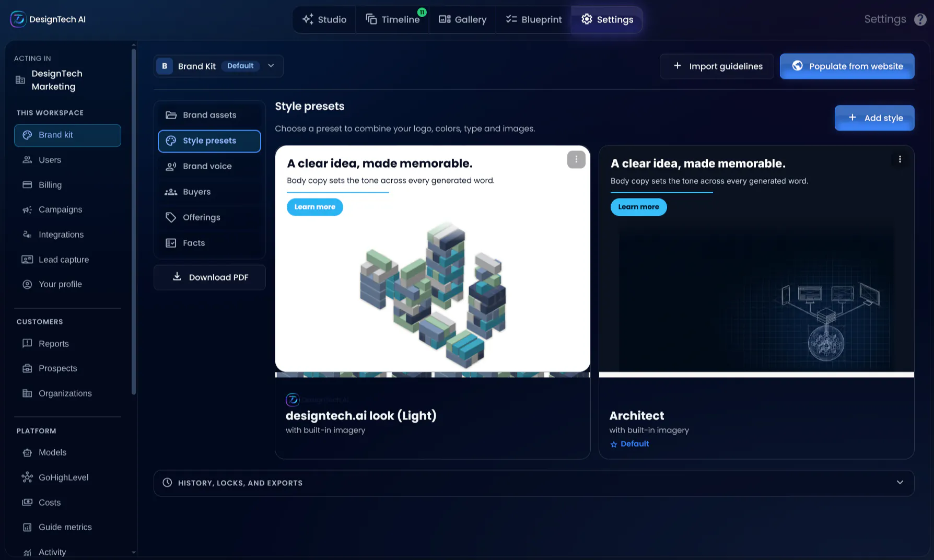Click the Lead capture icon
The height and width of the screenshot is (560, 934).
click(x=27, y=260)
